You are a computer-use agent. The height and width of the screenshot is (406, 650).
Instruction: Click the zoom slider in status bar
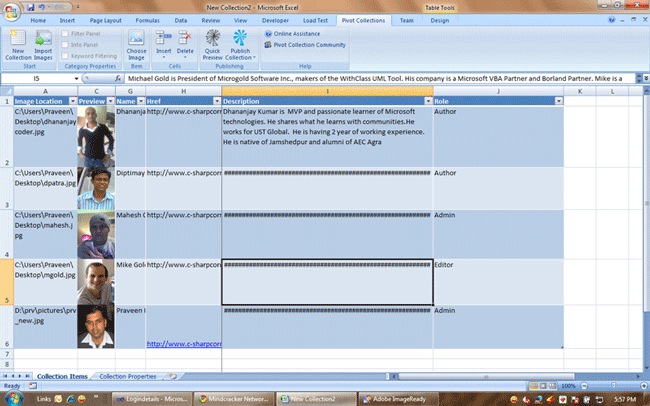click(x=613, y=386)
